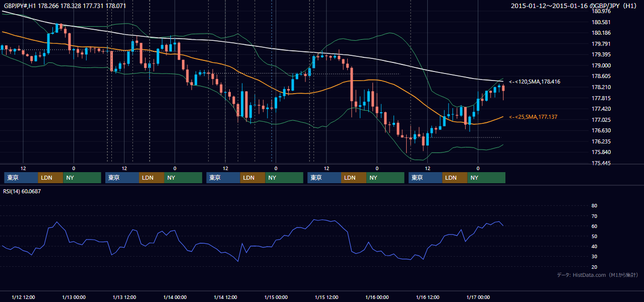Click the 1/15 00:00 time label
The height and width of the screenshot is (302, 644).
276,297
